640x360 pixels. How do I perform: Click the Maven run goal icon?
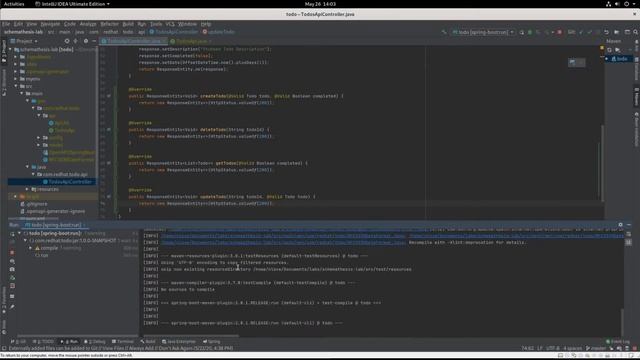tap(618, 50)
